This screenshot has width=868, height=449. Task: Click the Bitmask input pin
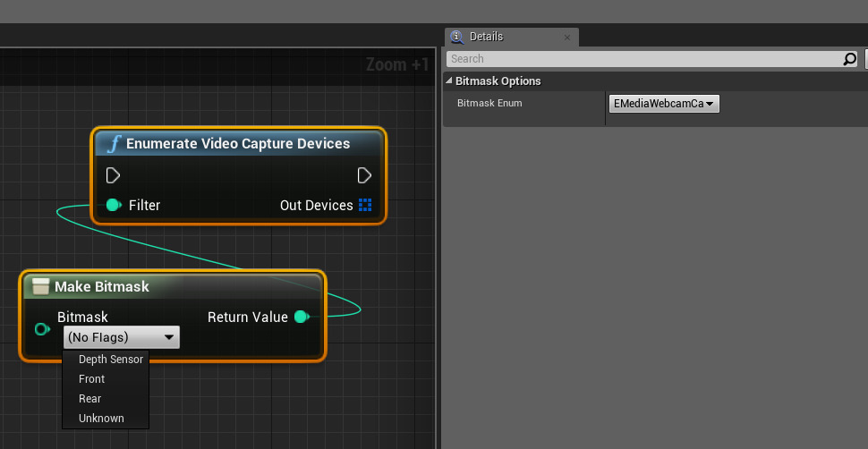click(x=42, y=329)
